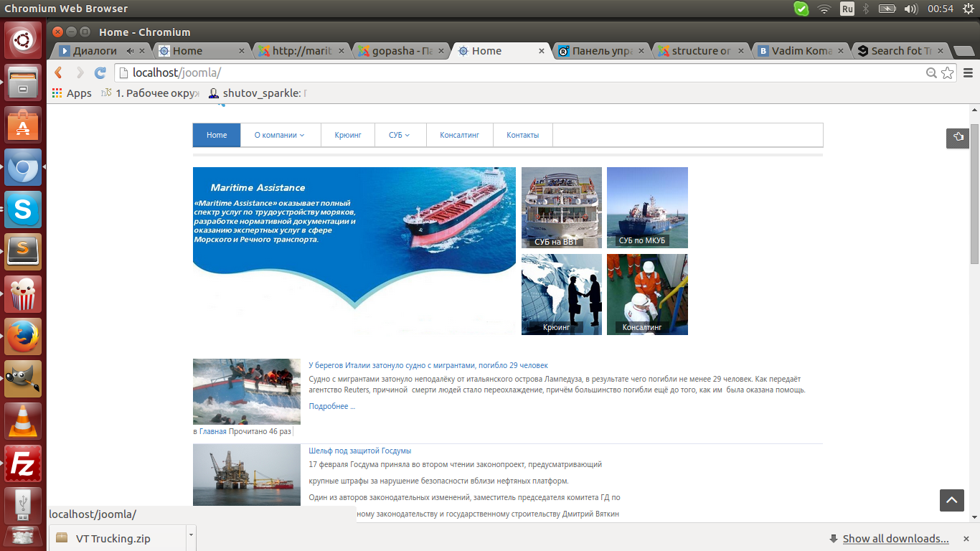
Task: Open the Консалтинг menu item
Action: tap(459, 135)
